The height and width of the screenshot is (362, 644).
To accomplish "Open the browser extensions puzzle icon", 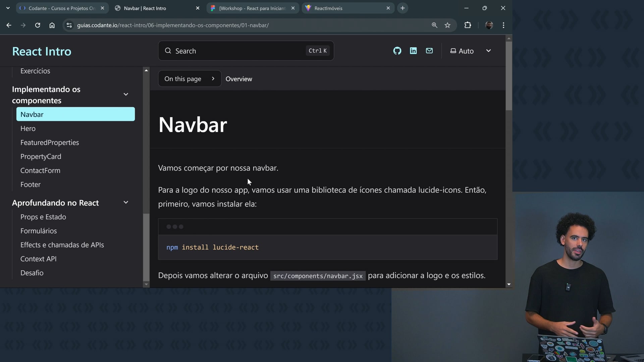I will (468, 25).
